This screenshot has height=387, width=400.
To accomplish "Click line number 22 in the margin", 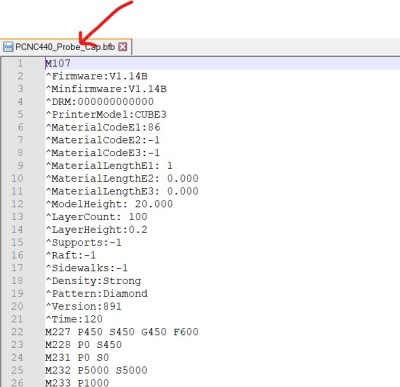I will [17, 332].
